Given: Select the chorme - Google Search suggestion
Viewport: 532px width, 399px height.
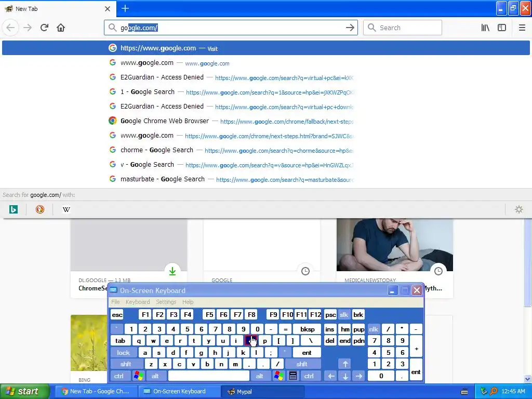Looking at the screenshot, I should pos(265,150).
